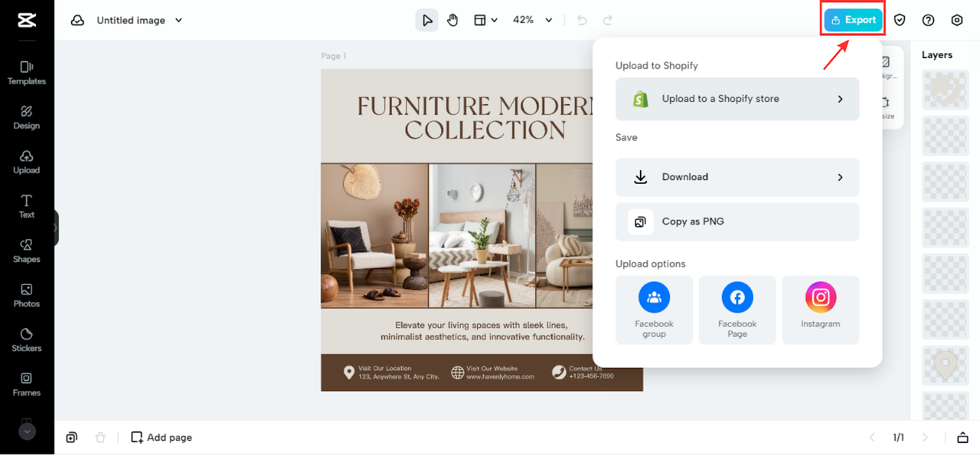This screenshot has height=456, width=980.
Task: Click the delete page trash icon
Action: point(100,438)
